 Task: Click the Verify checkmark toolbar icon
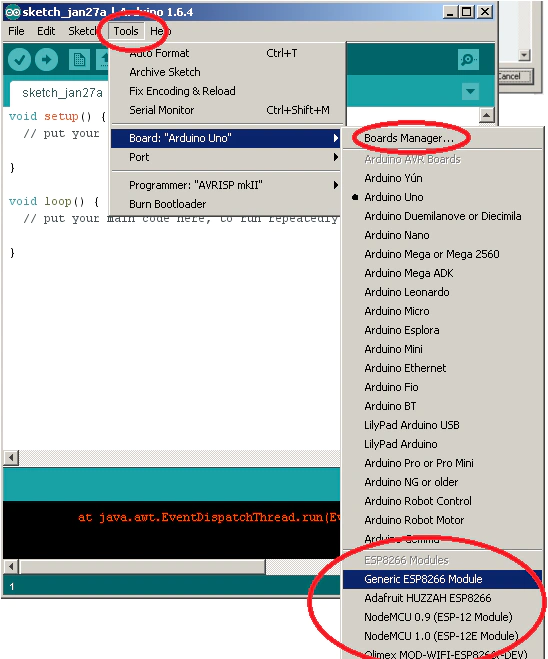[19, 60]
